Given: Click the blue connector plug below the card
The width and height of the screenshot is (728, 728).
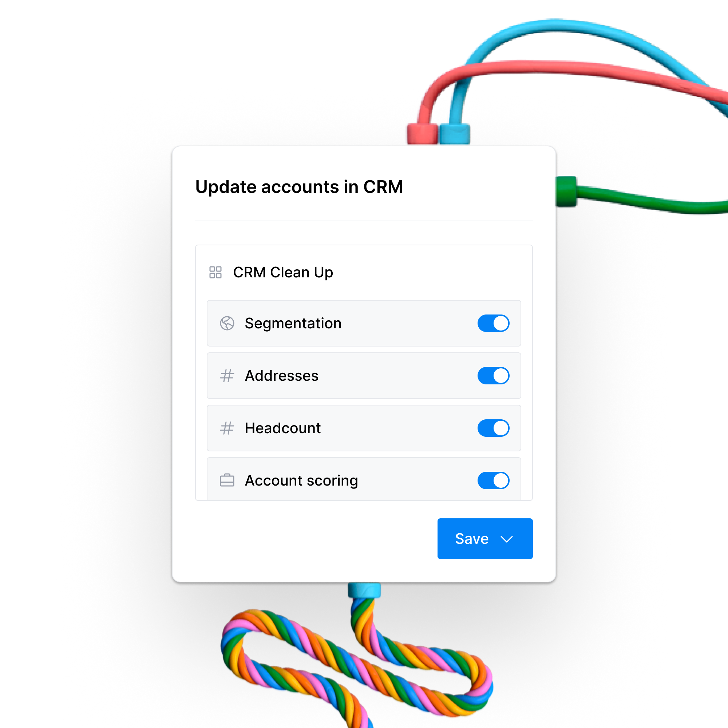Looking at the screenshot, I should (x=364, y=590).
